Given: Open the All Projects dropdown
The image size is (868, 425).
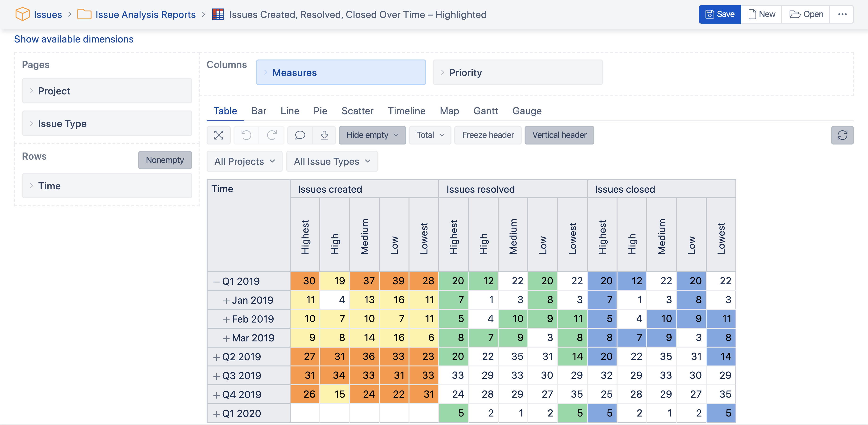Looking at the screenshot, I should coord(245,161).
